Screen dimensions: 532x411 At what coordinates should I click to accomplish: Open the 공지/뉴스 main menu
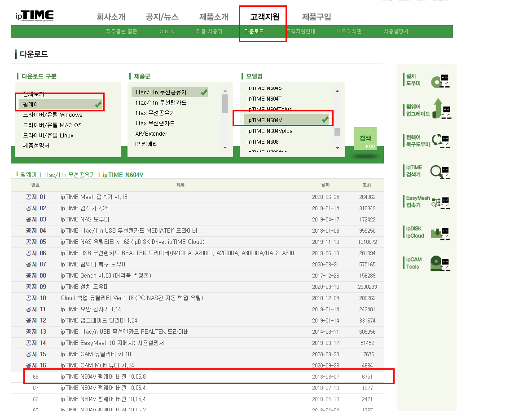click(162, 17)
